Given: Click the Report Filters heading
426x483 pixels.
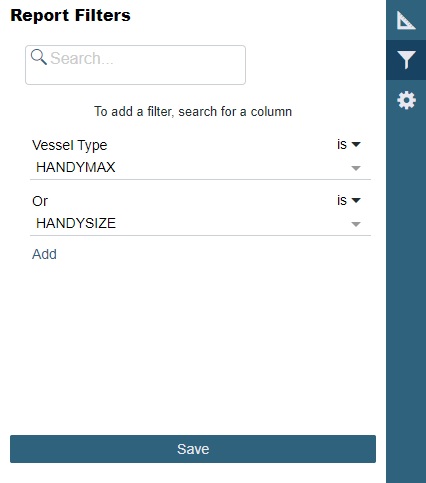Looking at the screenshot, I should pos(70,15).
